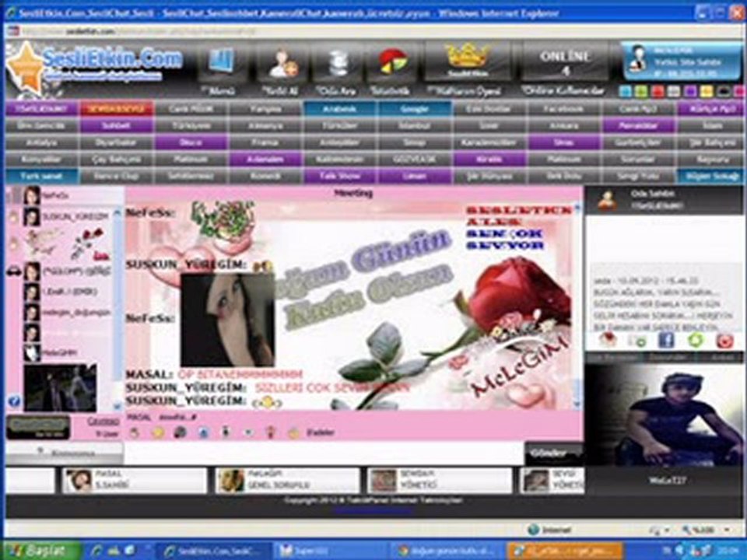Click the Facebook share icon in right panel

666,340
